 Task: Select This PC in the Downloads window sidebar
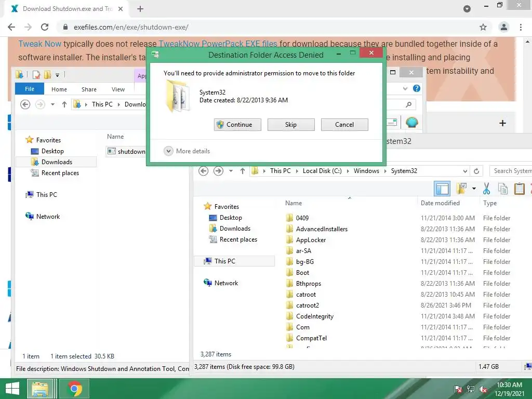pyautogui.click(x=41, y=195)
